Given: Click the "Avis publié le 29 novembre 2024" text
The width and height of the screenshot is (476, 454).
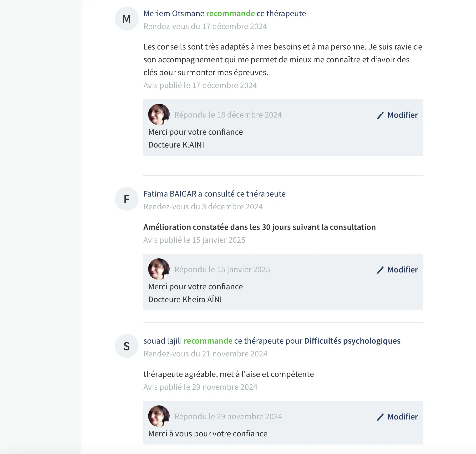Looking at the screenshot, I should pos(200,387).
